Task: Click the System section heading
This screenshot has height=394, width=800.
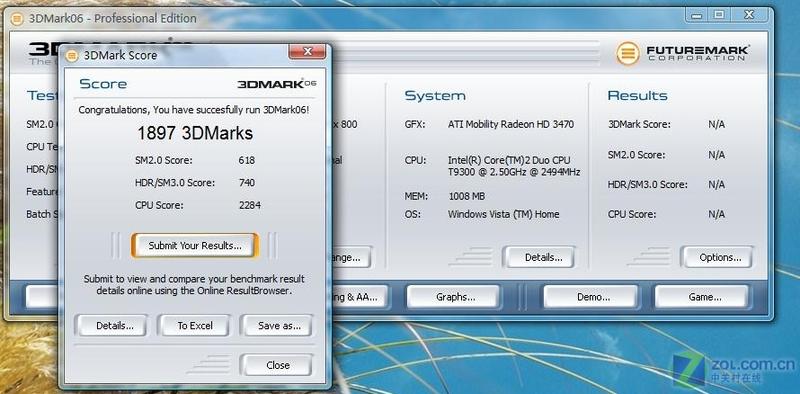Action: pyautogui.click(x=435, y=95)
